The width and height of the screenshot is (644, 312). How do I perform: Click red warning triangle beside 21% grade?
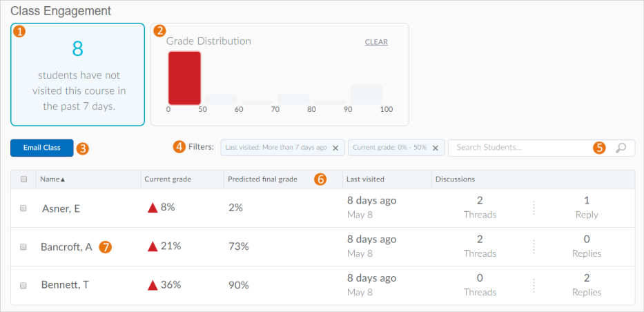click(153, 246)
